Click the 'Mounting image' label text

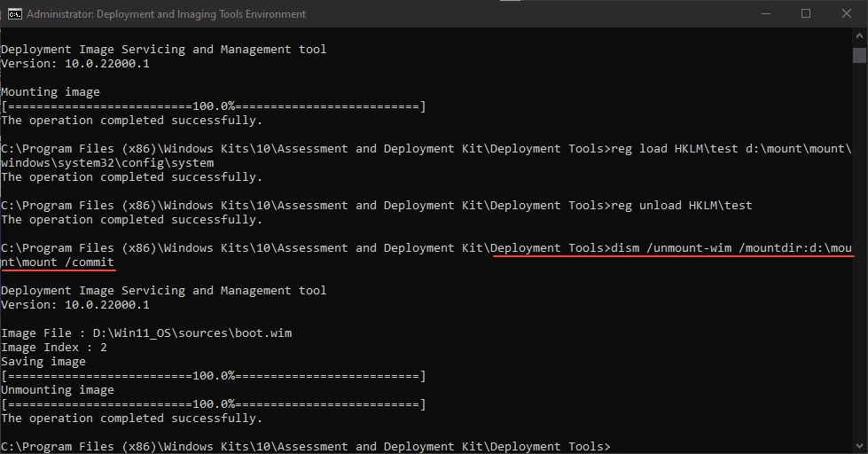pyautogui.click(x=51, y=92)
